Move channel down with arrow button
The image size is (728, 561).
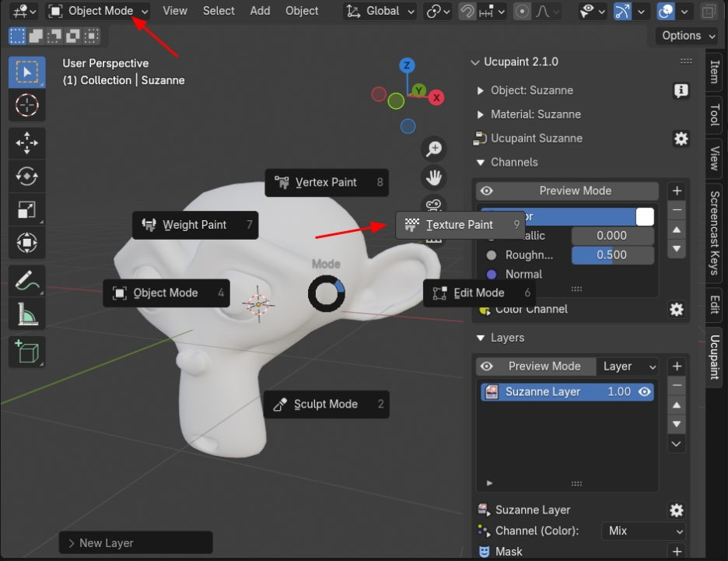pos(677,248)
